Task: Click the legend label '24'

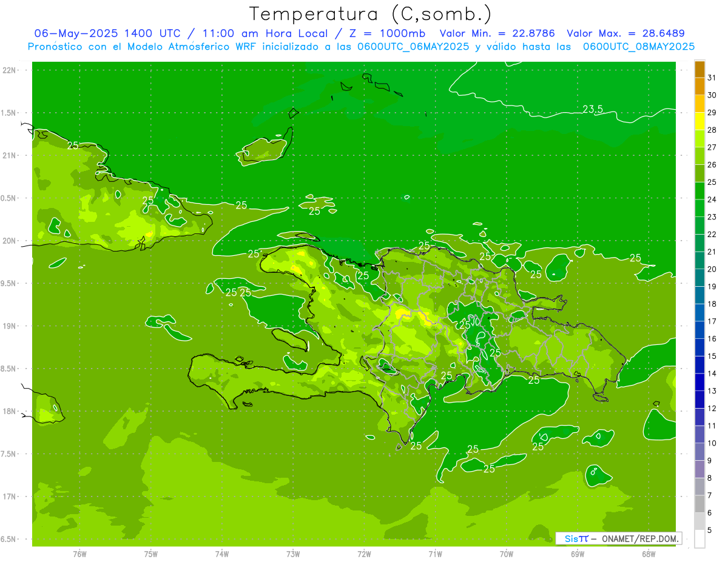Action: (x=712, y=199)
